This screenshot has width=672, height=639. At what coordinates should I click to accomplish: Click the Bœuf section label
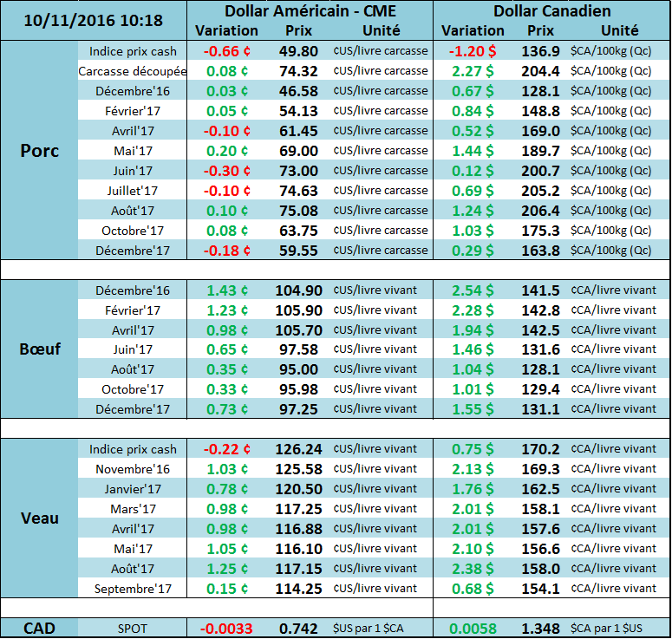point(39,349)
